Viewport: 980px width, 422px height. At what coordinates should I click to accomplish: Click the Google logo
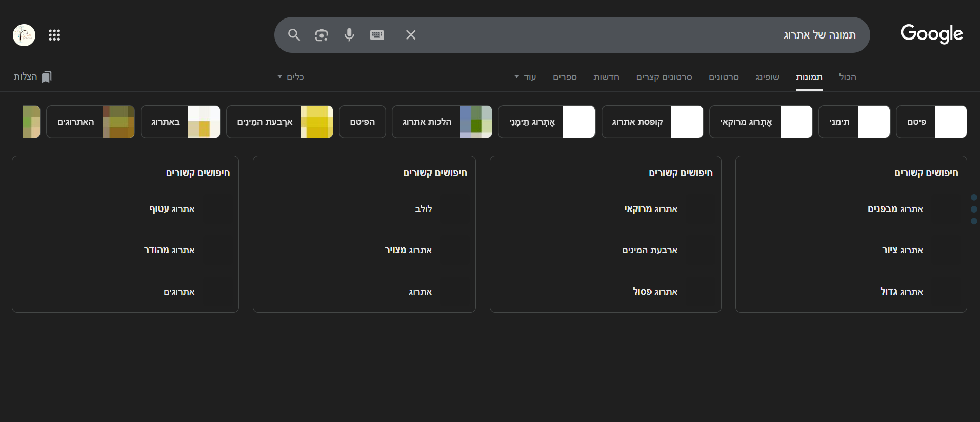(x=931, y=34)
